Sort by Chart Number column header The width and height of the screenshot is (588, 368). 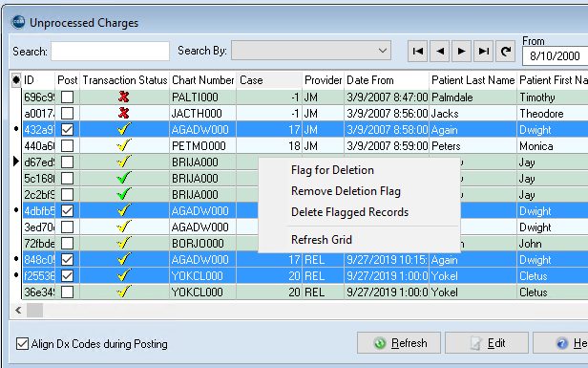click(202, 80)
